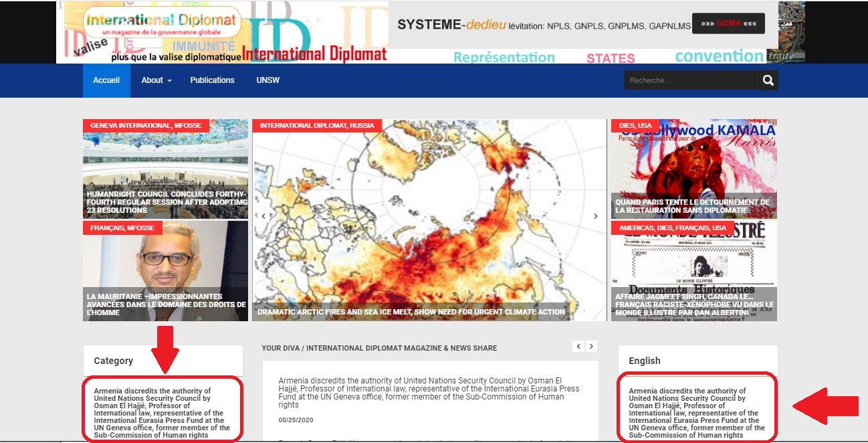Open the DIES, USA category tag

click(x=635, y=125)
